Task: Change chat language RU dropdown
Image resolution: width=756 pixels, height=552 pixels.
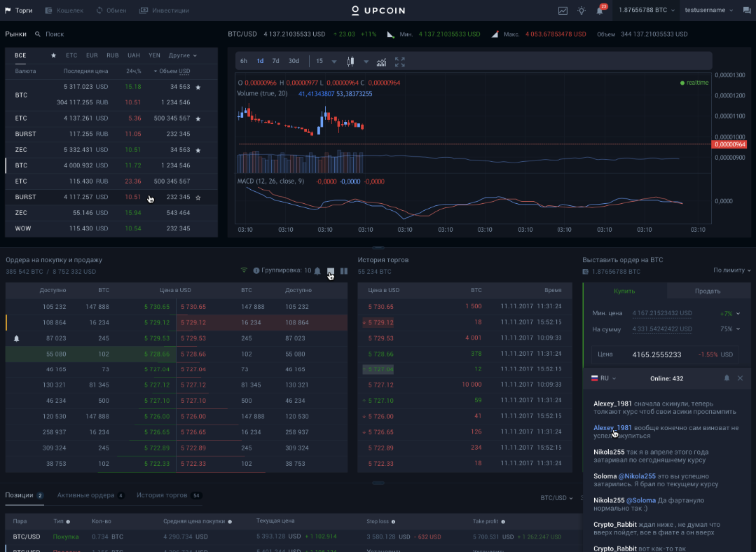Action: 604,378
